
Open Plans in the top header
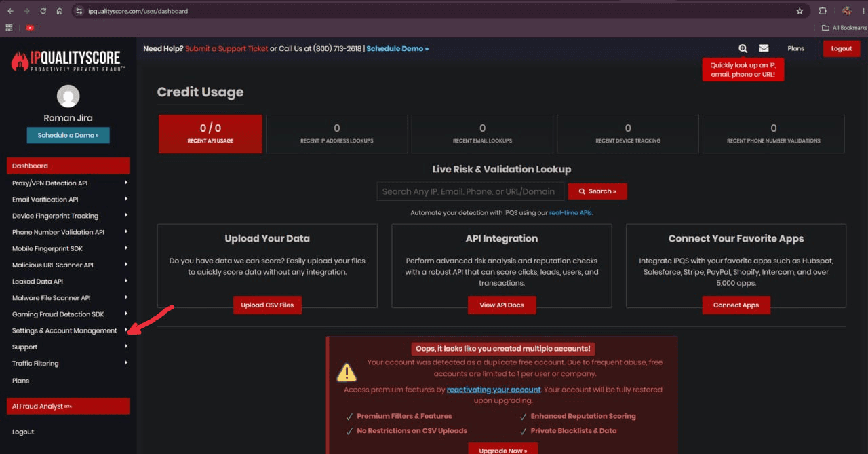(795, 48)
